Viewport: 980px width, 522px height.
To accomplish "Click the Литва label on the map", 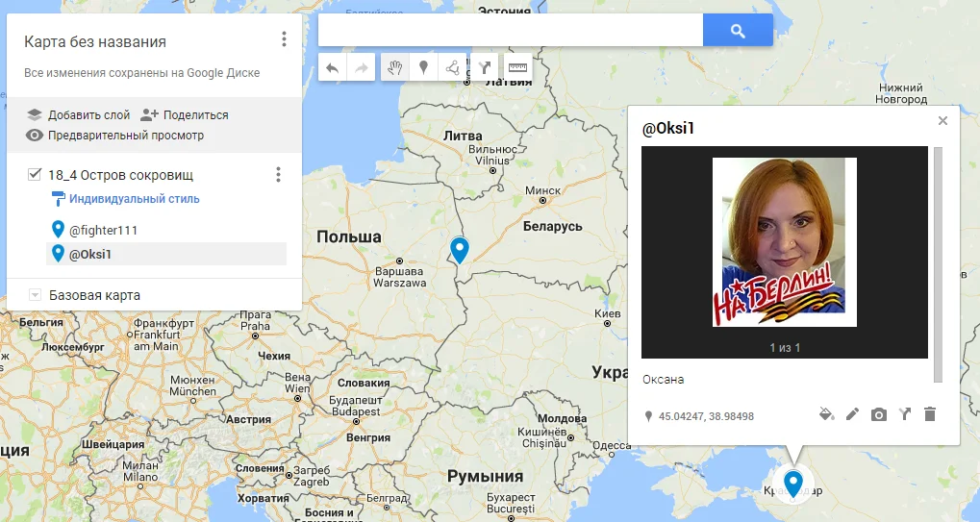I will pyautogui.click(x=463, y=136).
